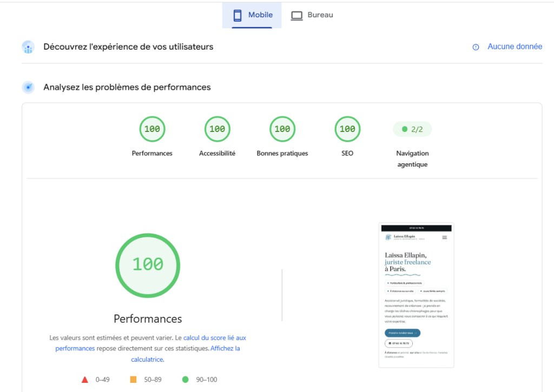Click the orange square 50–89 legend icon
This screenshot has width=554, height=392.
[x=133, y=380]
